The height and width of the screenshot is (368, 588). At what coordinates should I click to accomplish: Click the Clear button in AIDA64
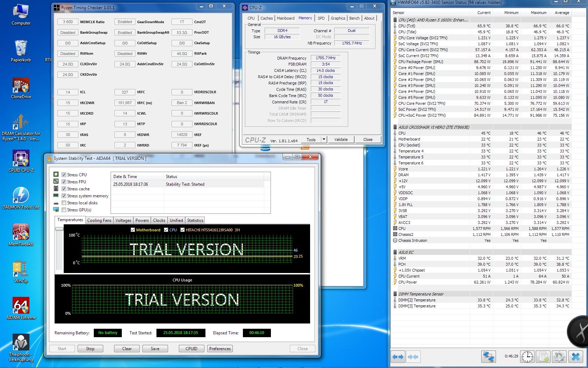click(x=127, y=349)
